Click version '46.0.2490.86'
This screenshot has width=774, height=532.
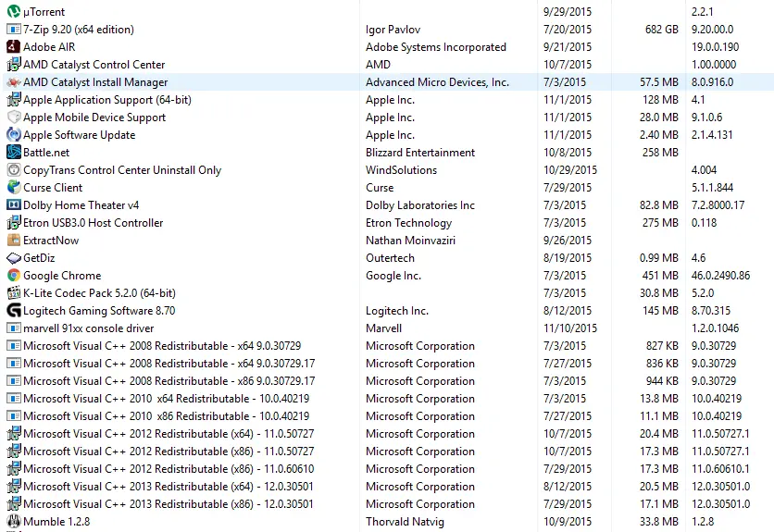[x=720, y=276]
